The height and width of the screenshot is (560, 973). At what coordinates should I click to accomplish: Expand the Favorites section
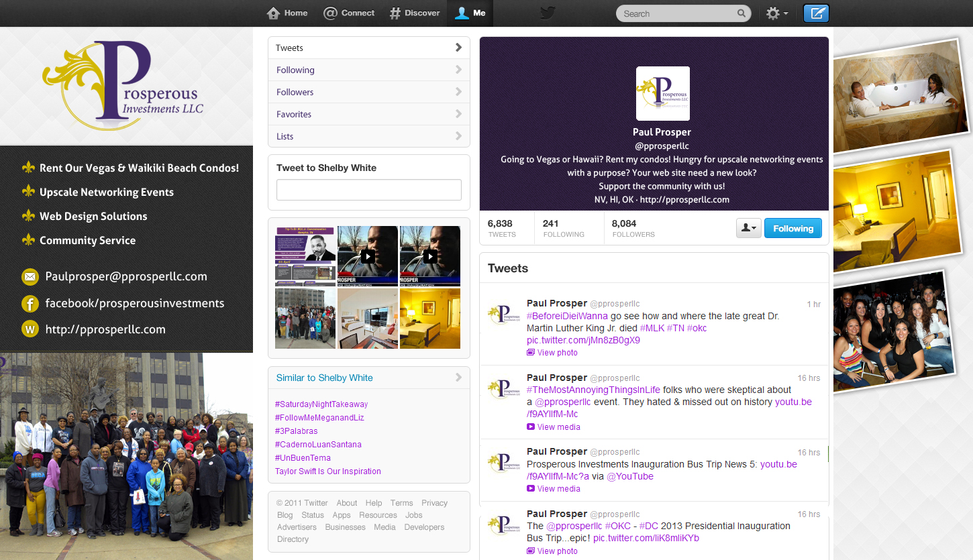368,114
